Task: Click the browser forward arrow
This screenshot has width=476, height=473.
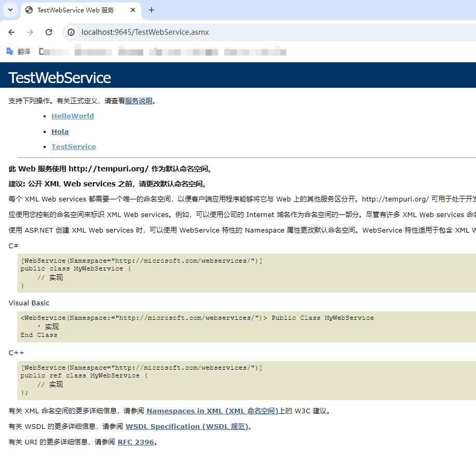Action: (x=30, y=32)
